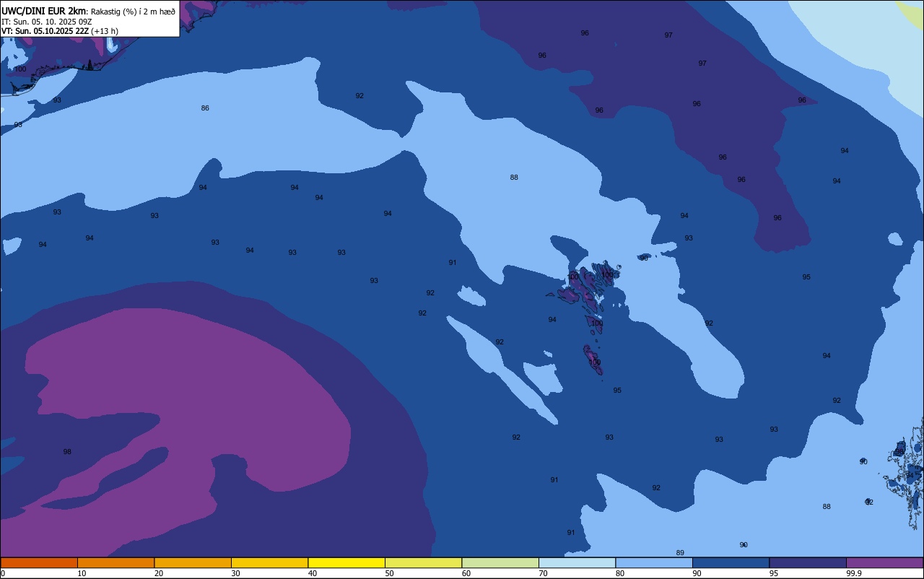The width and height of the screenshot is (924, 579).
Task: Click the legend tick label '30'
Action: pyautogui.click(x=235, y=573)
